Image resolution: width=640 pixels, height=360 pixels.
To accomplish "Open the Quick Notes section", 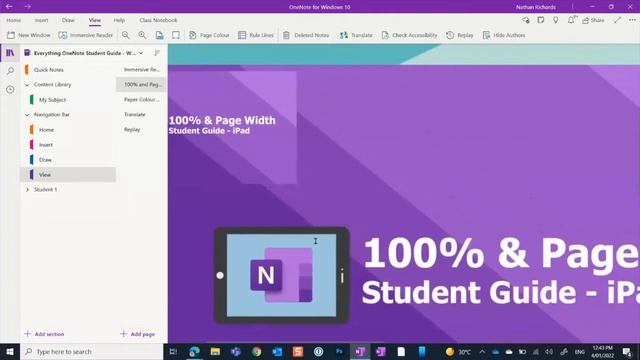I will coord(68,70).
